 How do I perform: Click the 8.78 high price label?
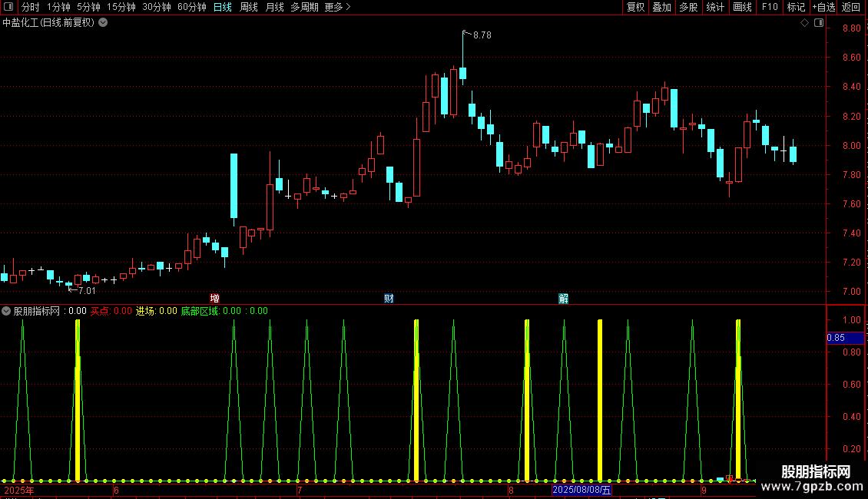click(x=482, y=35)
